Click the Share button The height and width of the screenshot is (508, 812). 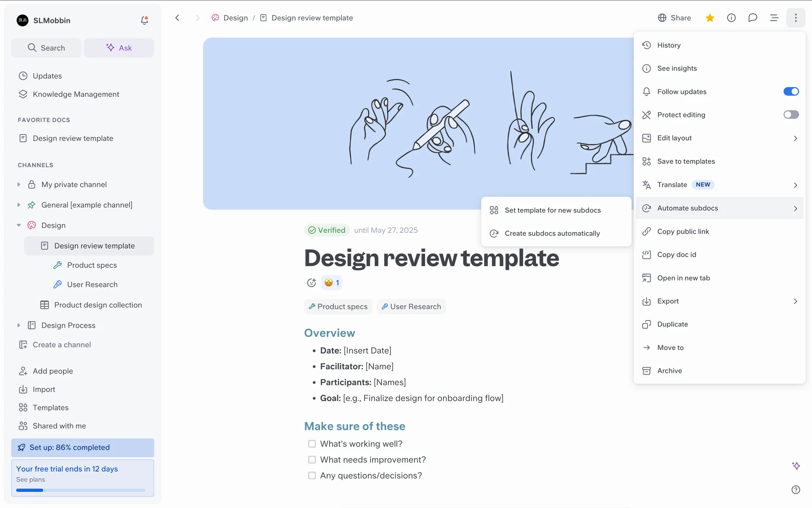(674, 18)
